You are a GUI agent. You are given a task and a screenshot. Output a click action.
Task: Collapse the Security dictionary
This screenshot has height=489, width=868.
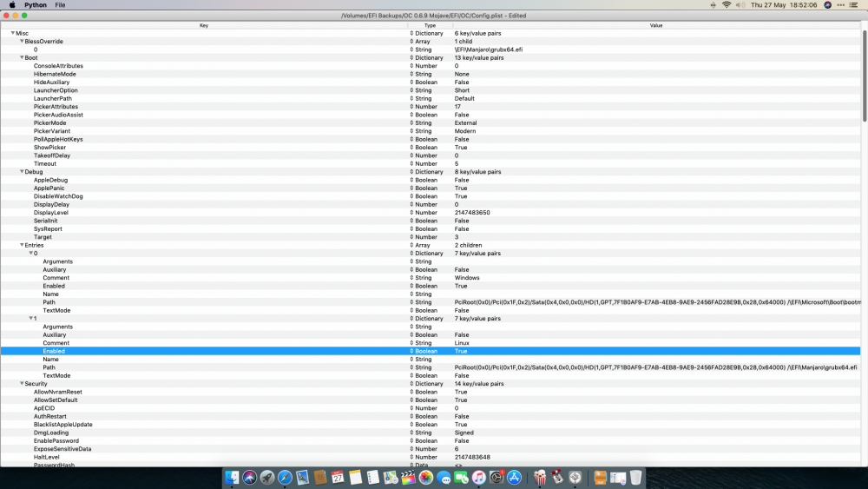22,383
